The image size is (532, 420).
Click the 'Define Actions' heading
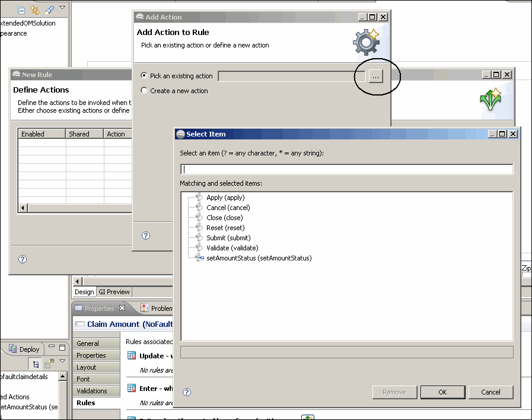41,90
